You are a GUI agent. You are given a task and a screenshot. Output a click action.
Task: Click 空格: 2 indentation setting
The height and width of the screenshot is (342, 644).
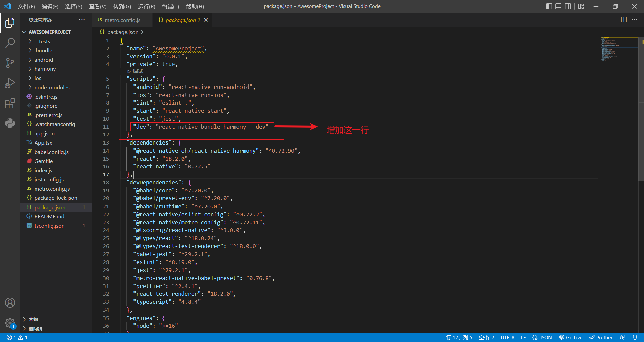coord(486,337)
